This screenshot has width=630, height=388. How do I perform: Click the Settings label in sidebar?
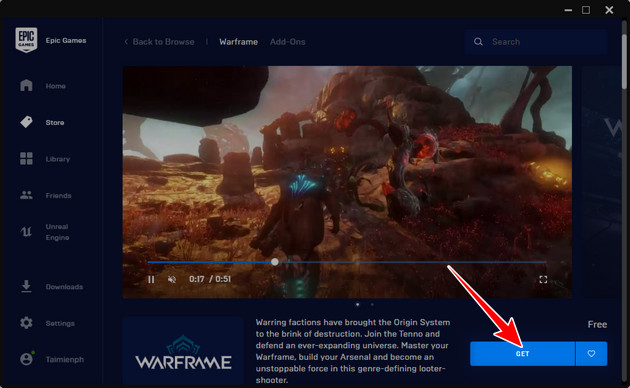pos(60,323)
